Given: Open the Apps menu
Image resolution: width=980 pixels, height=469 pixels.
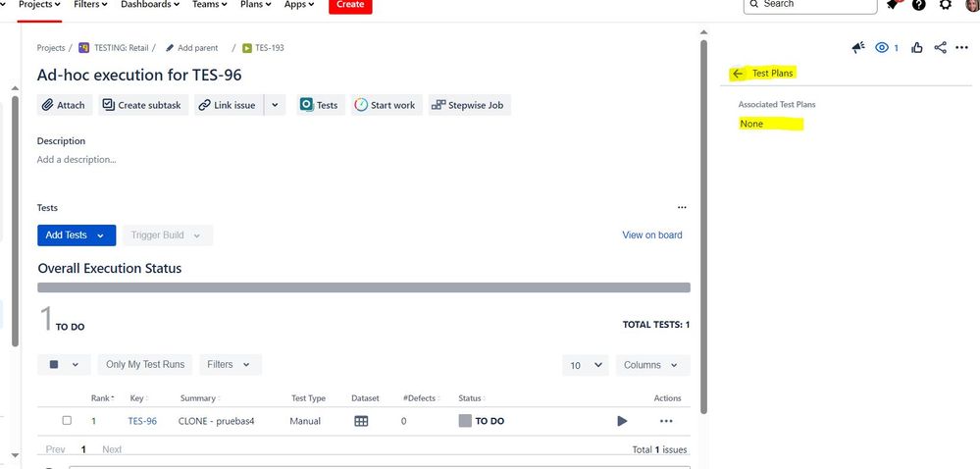Looking at the screenshot, I should pos(300,5).
